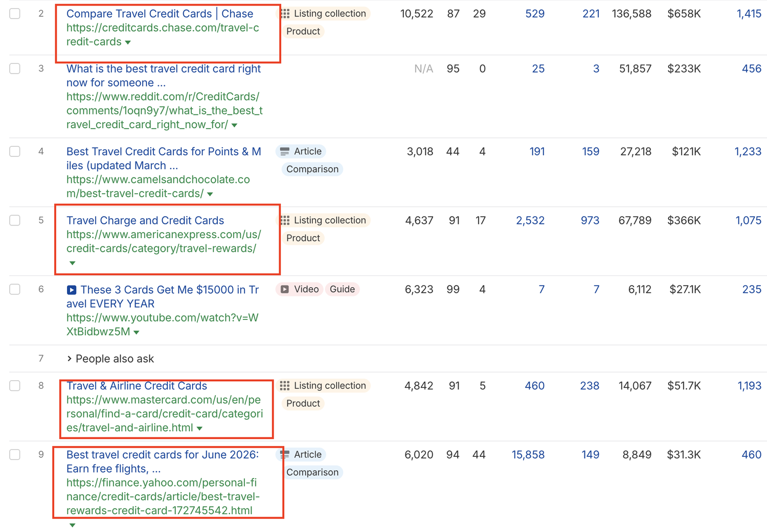Open the Best Travel Credit Cards for Points title
Viewport: 767px width, 532px height.
164,158
